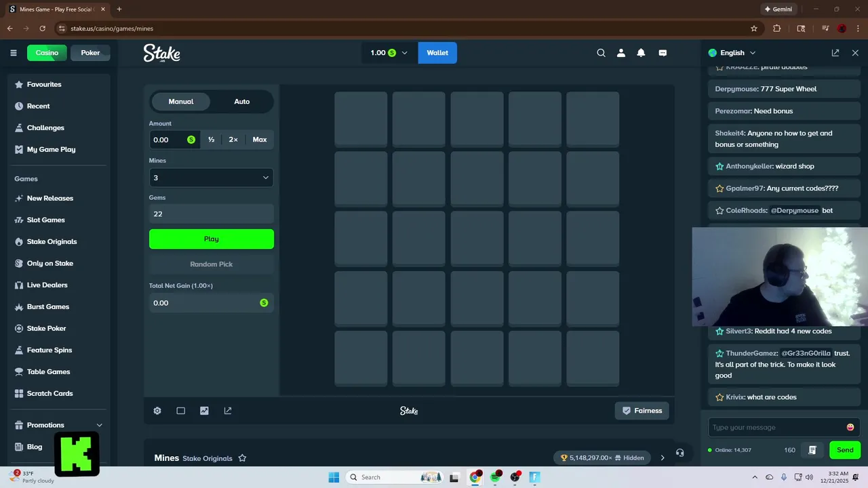
Task: Click the green Play button
Action: tap(212, 239)
